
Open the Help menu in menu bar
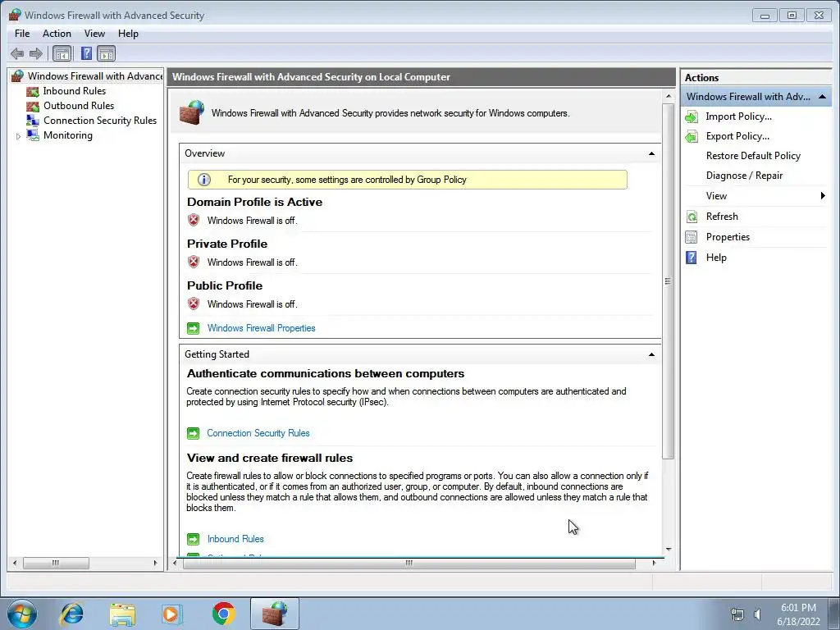click(x=128, y=34)
